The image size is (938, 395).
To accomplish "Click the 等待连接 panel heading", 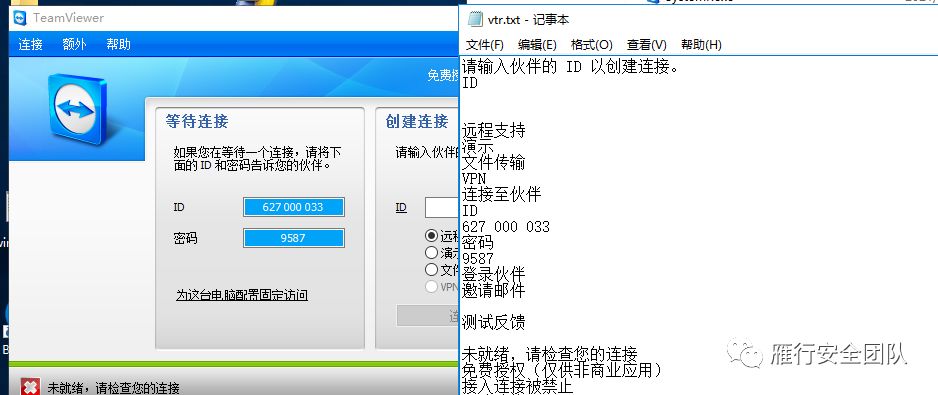I will point(197,121).
